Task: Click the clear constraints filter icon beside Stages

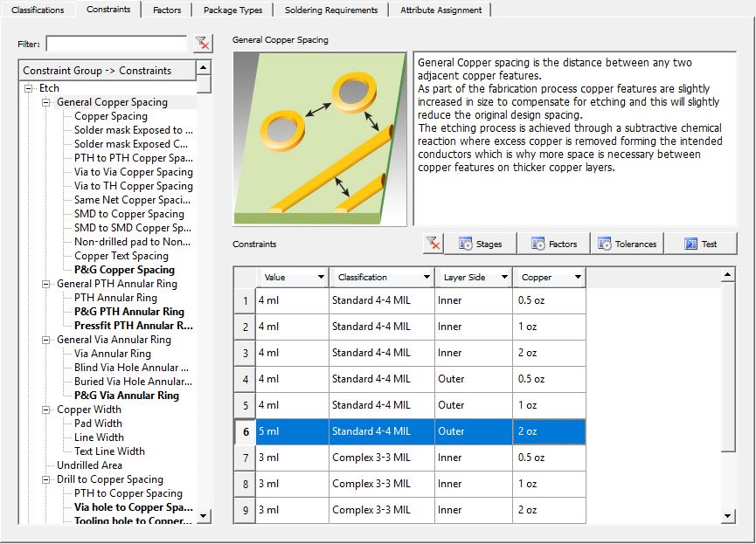Action: [x=433, y=244]
